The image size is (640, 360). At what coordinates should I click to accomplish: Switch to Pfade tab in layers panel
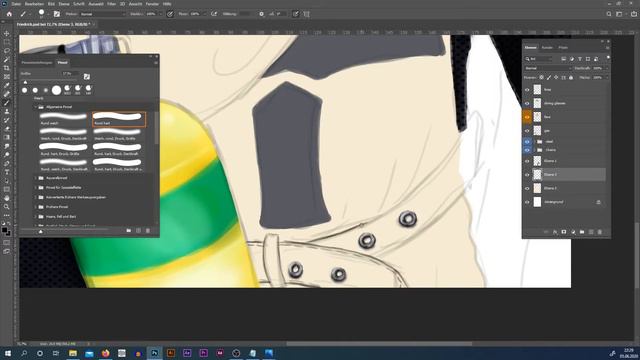point(563,48)
